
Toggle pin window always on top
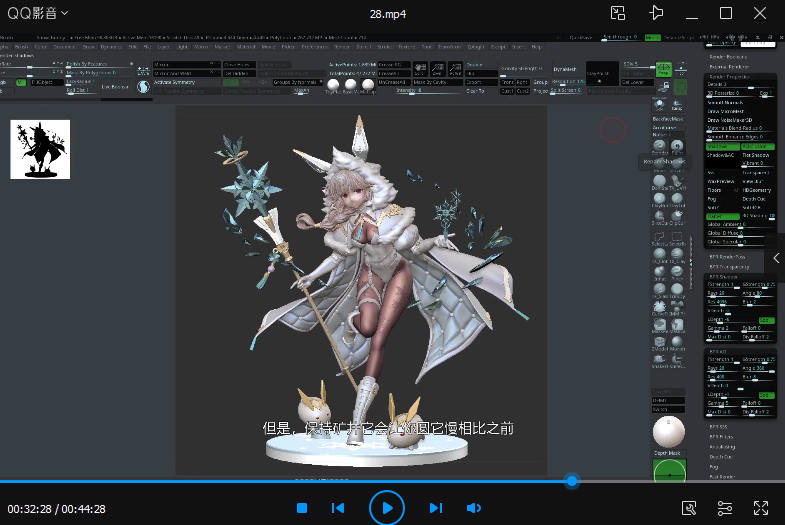[x=656, y=13]
